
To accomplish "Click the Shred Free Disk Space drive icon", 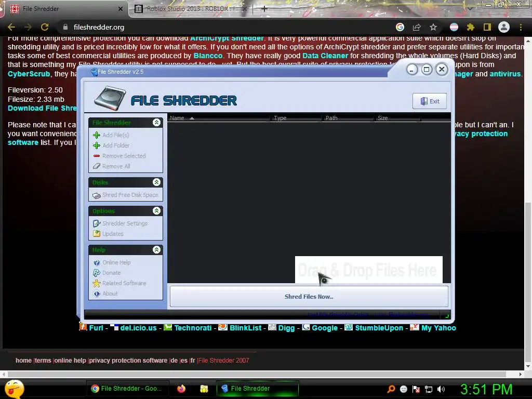I will 96,195.
